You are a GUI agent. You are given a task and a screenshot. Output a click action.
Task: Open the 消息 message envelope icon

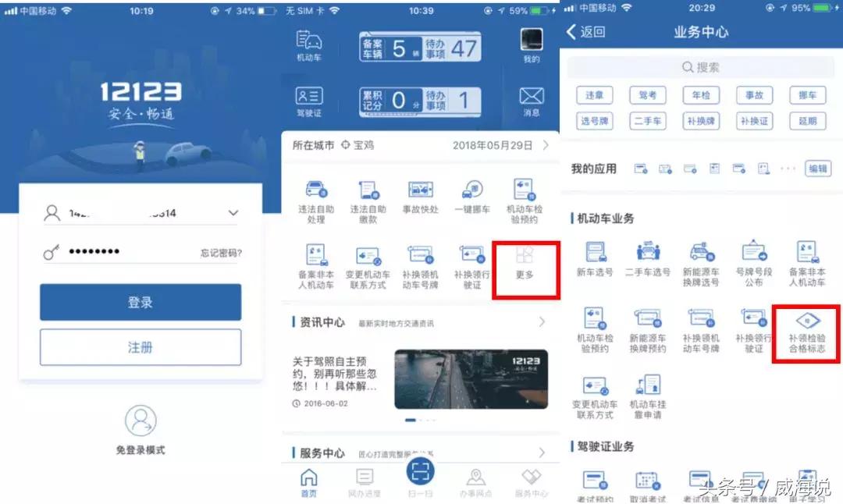click(530, 95)
